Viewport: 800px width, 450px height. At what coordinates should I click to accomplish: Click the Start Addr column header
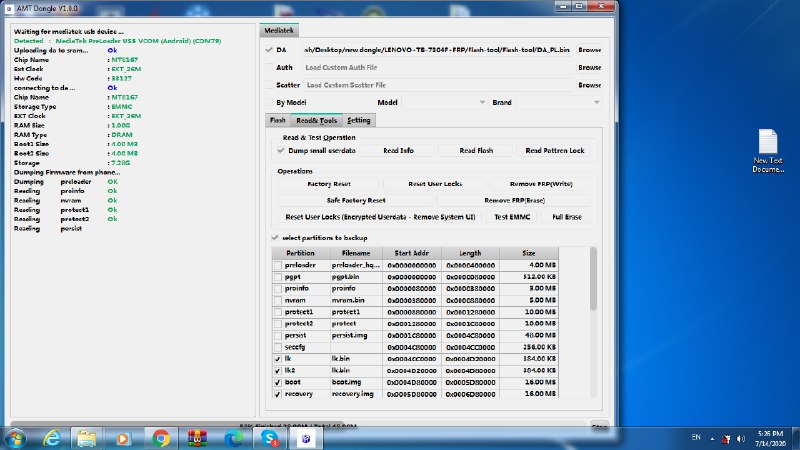[411, 253]
